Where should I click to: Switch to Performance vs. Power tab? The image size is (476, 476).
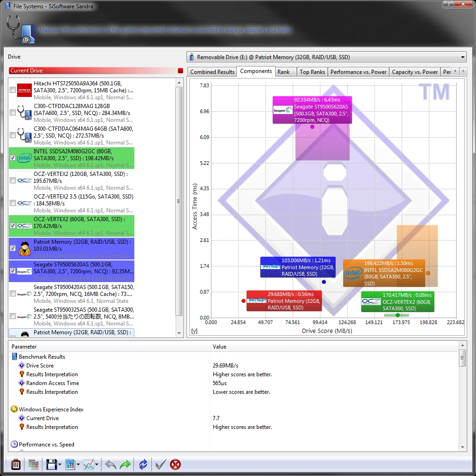[x=358, y=72]
